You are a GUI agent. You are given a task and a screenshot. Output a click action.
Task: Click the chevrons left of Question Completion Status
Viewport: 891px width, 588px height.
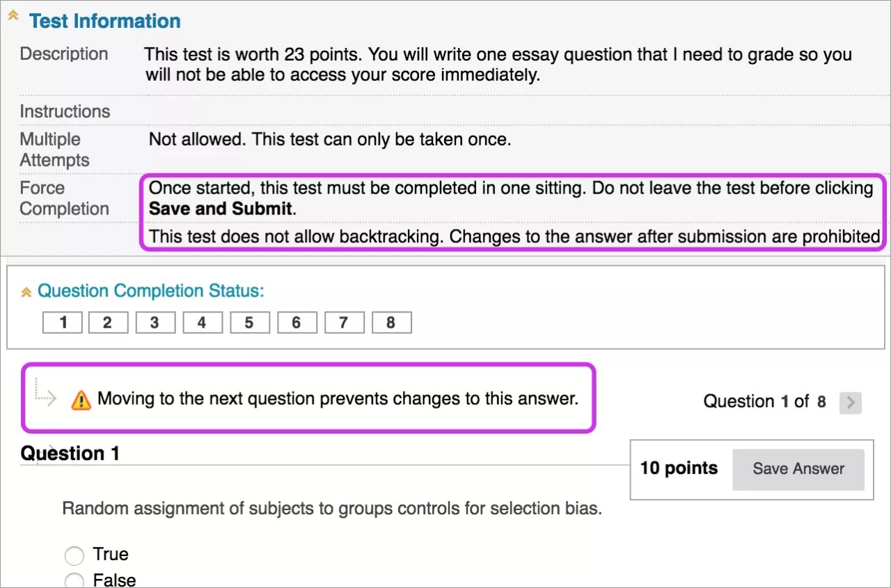pos(26,290)
